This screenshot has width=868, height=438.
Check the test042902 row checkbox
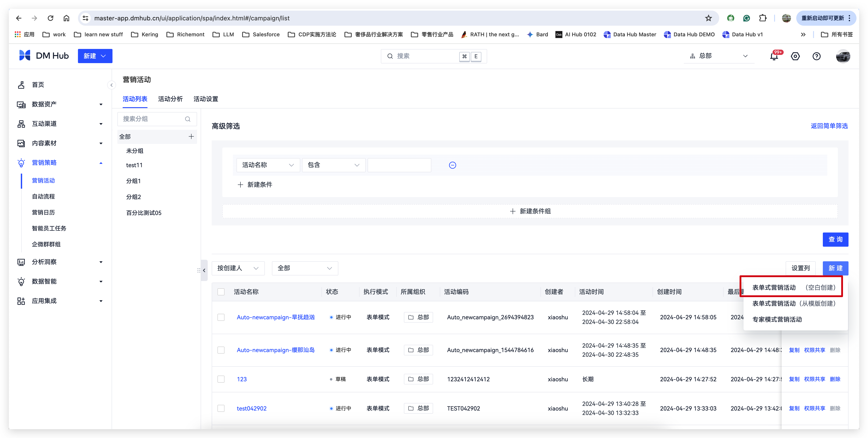click(221, 408)
